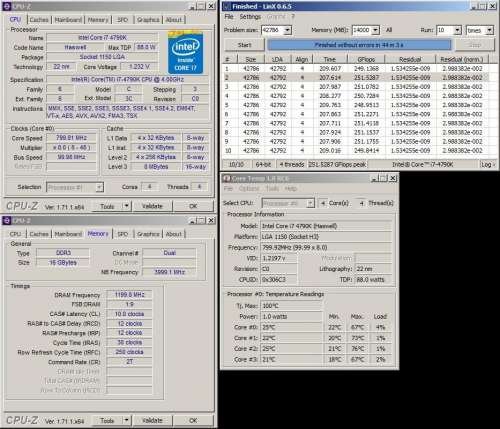Open Caches tab in bottom CPU-Z window

click(x=39, y=234)
